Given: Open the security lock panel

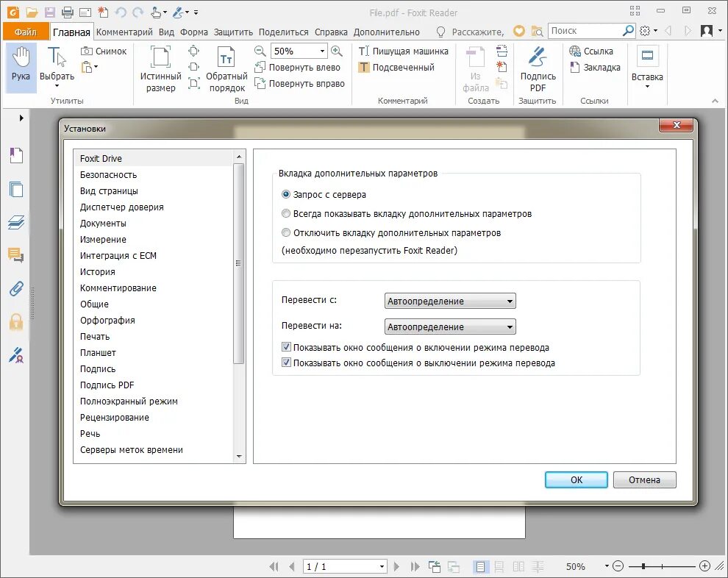Looking at the screenshot, I should pyautogui.click(x=16, y=321).
